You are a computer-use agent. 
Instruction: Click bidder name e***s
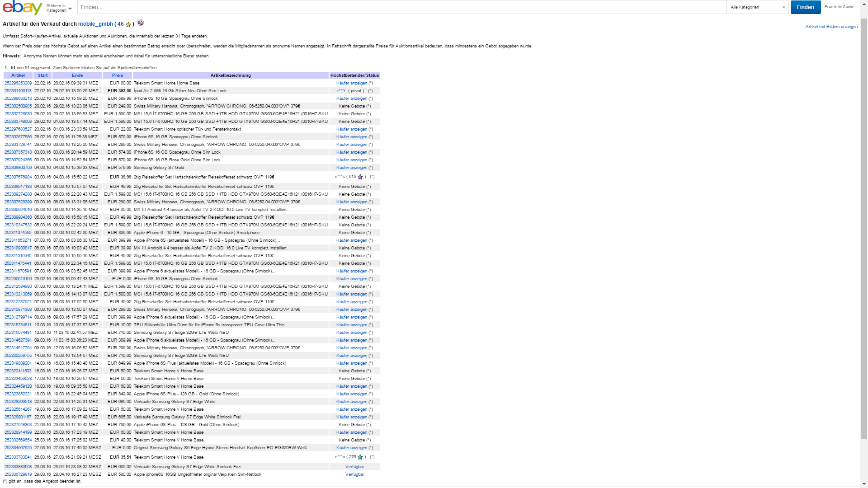(x=340, y=177)
